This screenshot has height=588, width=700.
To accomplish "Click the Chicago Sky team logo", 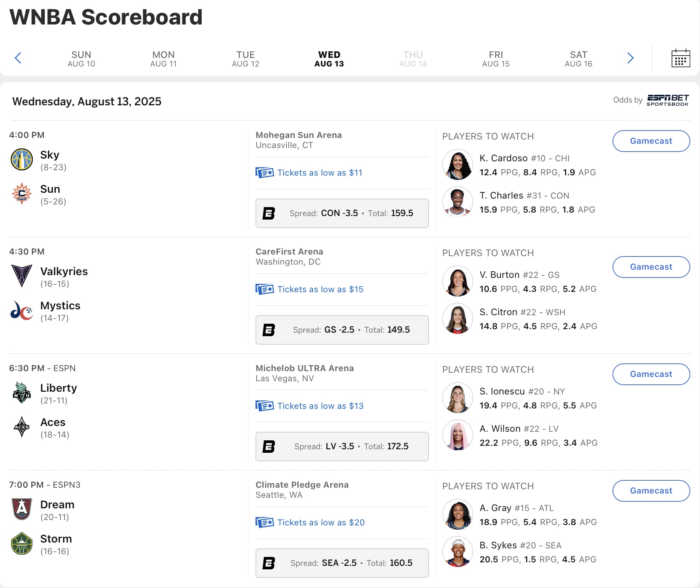I will [x=22, y=159].
